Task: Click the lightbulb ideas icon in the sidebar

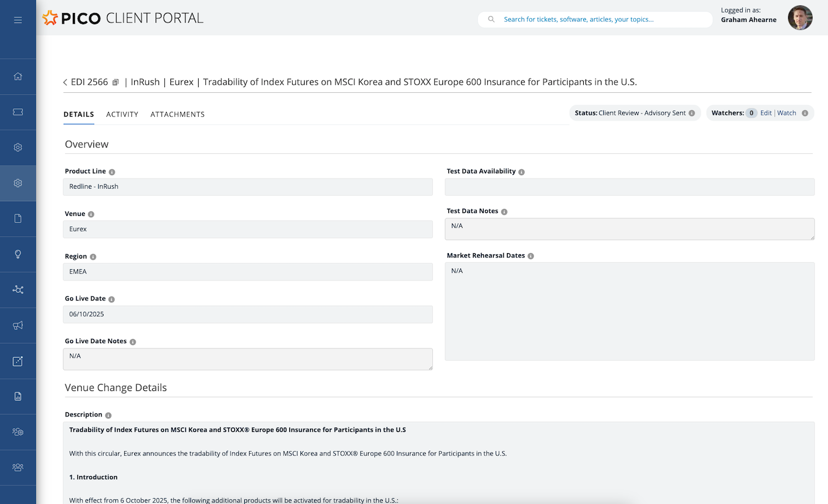Action: (18, 254)
